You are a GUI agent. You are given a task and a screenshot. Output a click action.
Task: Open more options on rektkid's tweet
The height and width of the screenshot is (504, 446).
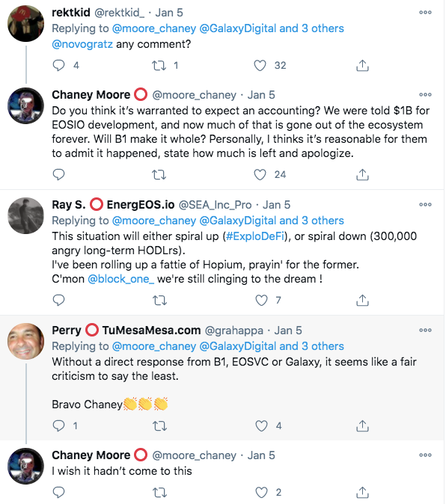tap(425, 13)
